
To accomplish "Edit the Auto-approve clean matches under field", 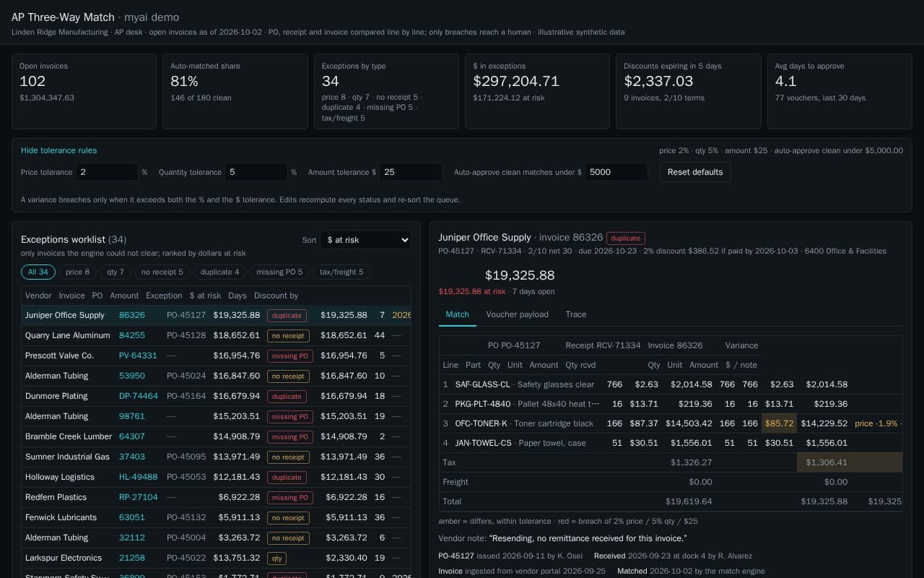I will [616, 172].
